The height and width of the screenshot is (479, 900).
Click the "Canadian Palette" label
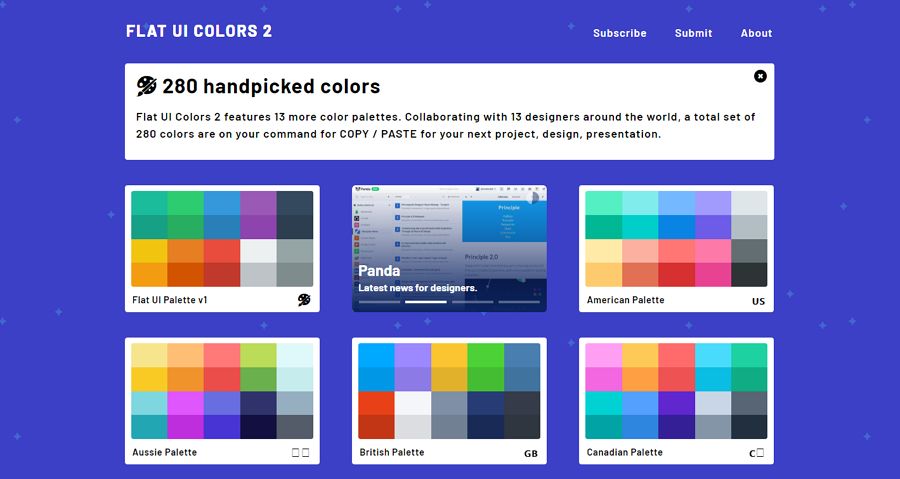coord(624,452)
